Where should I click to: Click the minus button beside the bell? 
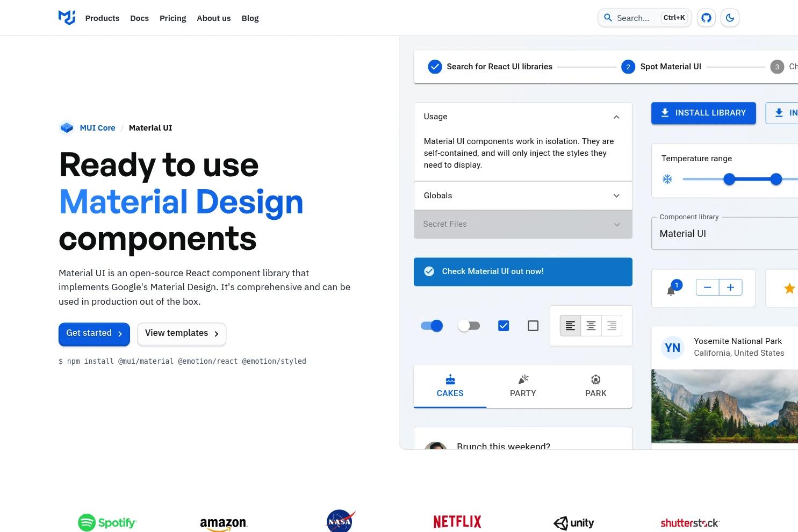pos(707,287)
